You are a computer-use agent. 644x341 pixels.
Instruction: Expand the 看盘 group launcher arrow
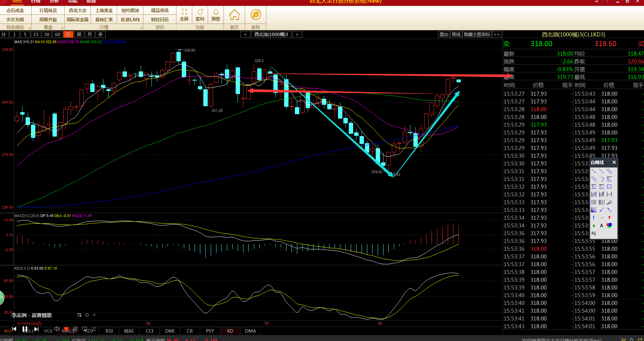[x=62, y=28]
